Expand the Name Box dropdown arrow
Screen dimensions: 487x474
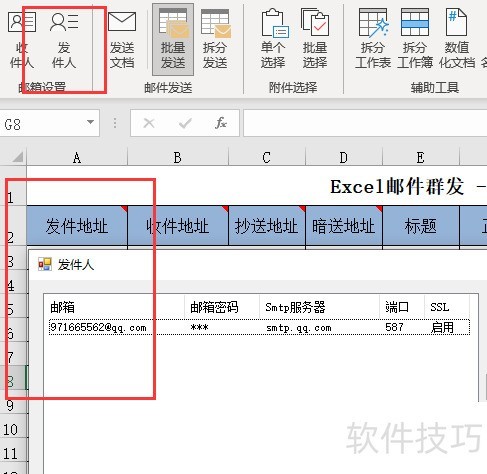point(90,122)
